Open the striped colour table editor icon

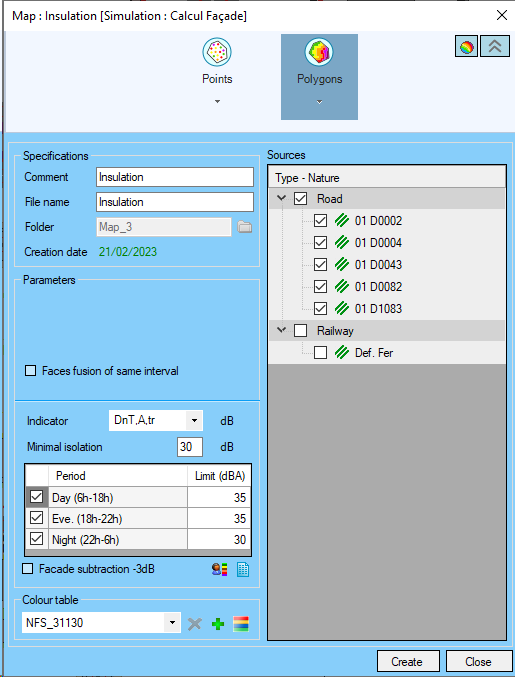pos(241,624)
